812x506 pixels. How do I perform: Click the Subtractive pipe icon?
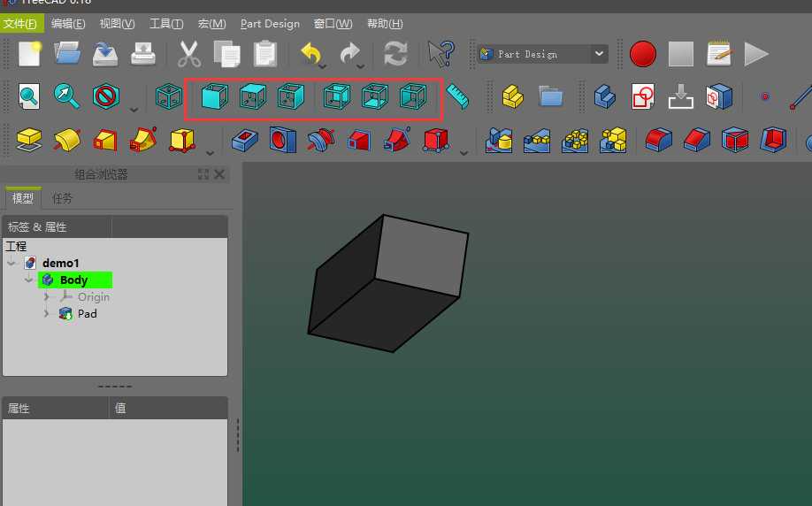coord(397,139)
